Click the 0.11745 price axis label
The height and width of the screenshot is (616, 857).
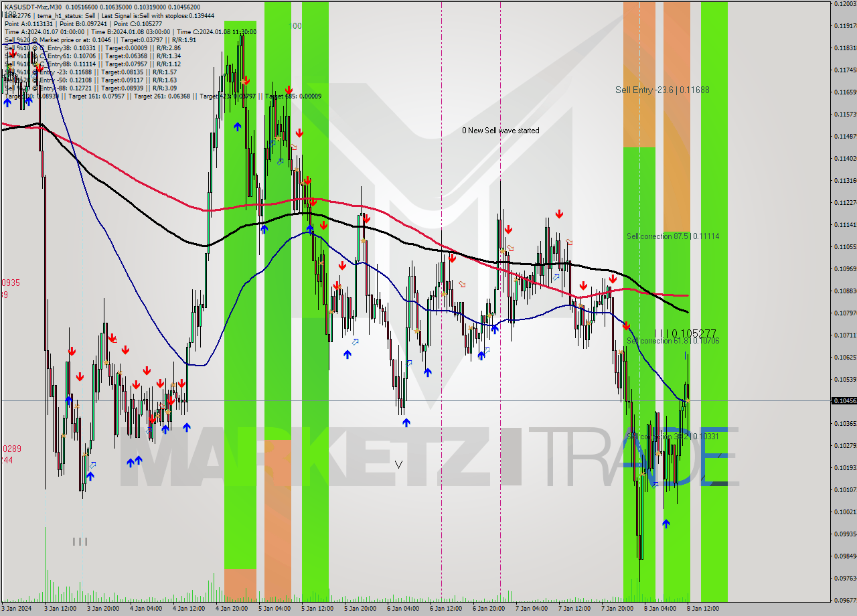tap(845, 70)
